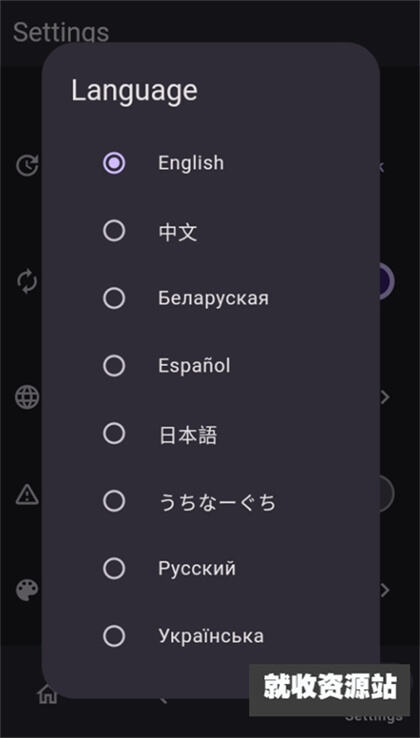Image resolution: width=420 pixels, height=738 pixels.
Task: Select the English radio button
Action: tap(114, 163)
